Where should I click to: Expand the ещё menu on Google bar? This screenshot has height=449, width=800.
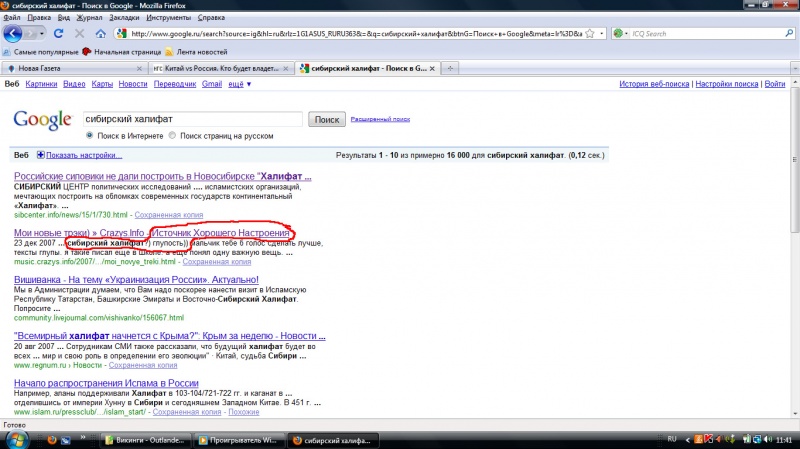coord(239,84)
